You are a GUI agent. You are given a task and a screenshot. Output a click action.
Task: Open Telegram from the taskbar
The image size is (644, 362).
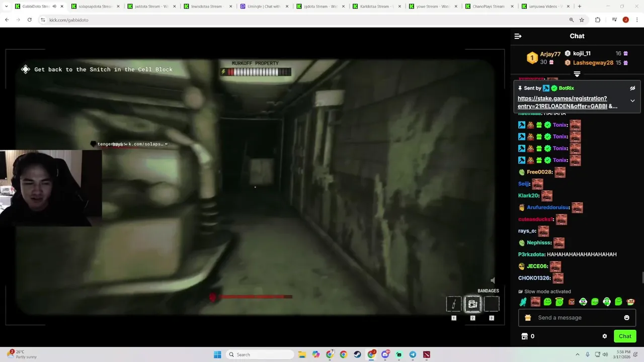tap(413, 354)
